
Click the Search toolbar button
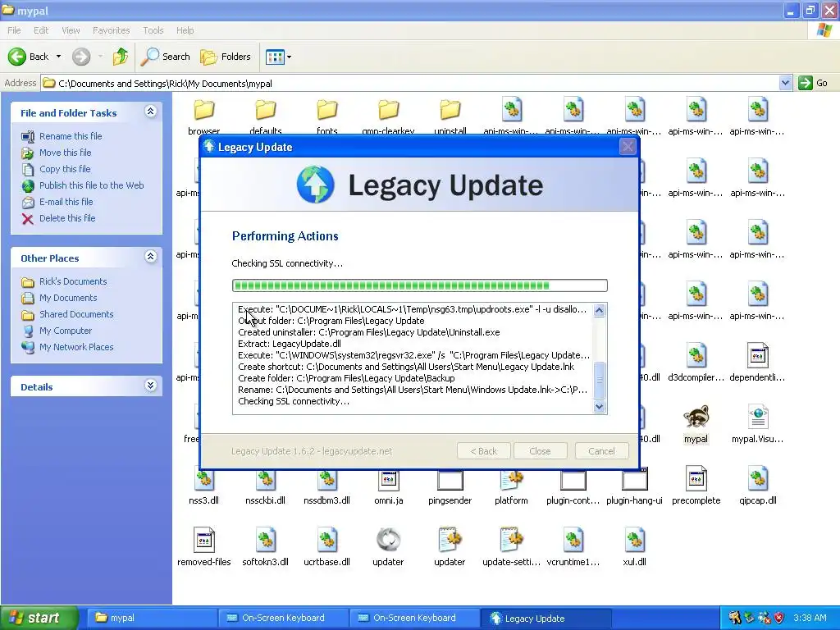pos(165,57)
